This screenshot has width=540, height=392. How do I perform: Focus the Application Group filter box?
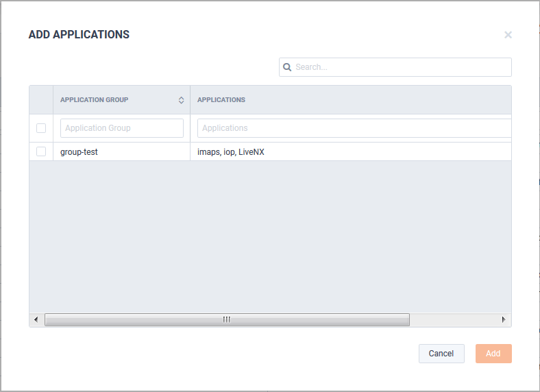click(122, 128)
